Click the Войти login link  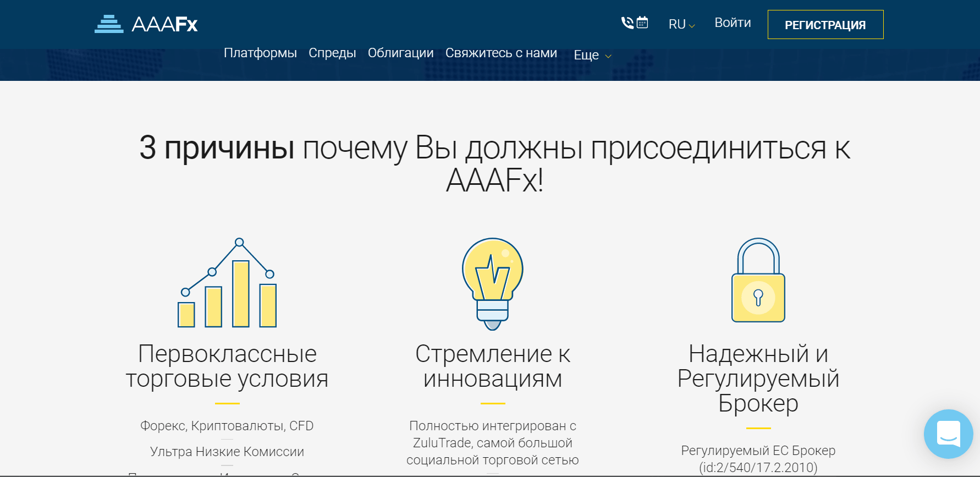(x=733, y=23)
